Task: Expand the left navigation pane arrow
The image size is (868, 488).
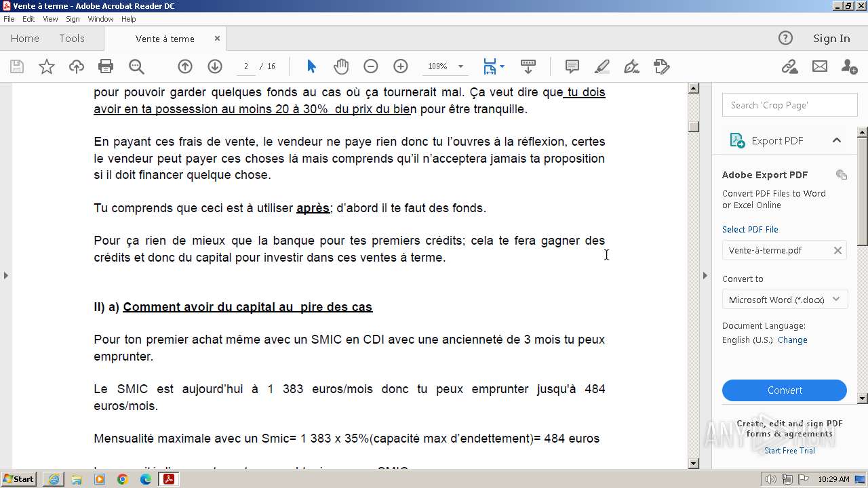Action: (x=6, y=275)
